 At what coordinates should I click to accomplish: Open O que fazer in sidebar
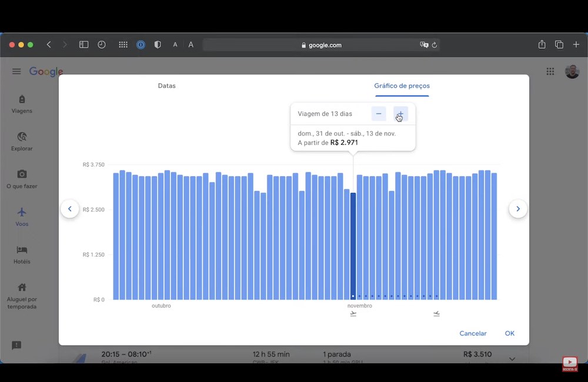tap(22, 180)
